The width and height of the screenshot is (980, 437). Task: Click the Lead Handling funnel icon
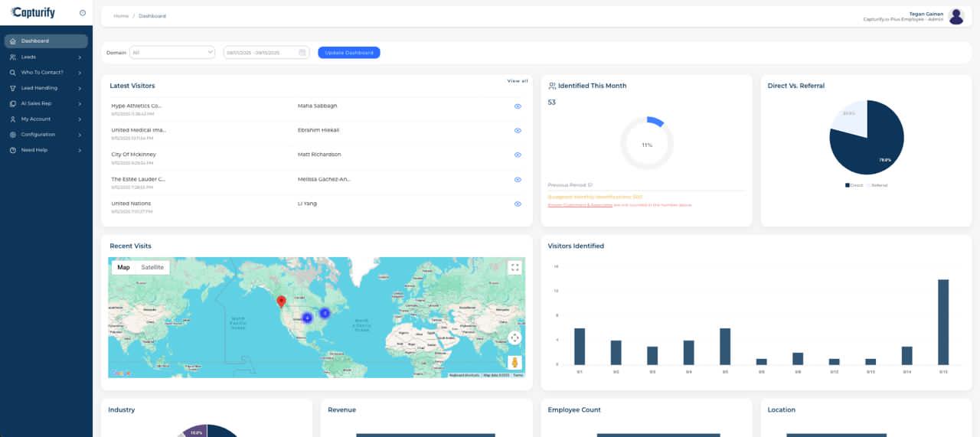click(x=13, y=88)
